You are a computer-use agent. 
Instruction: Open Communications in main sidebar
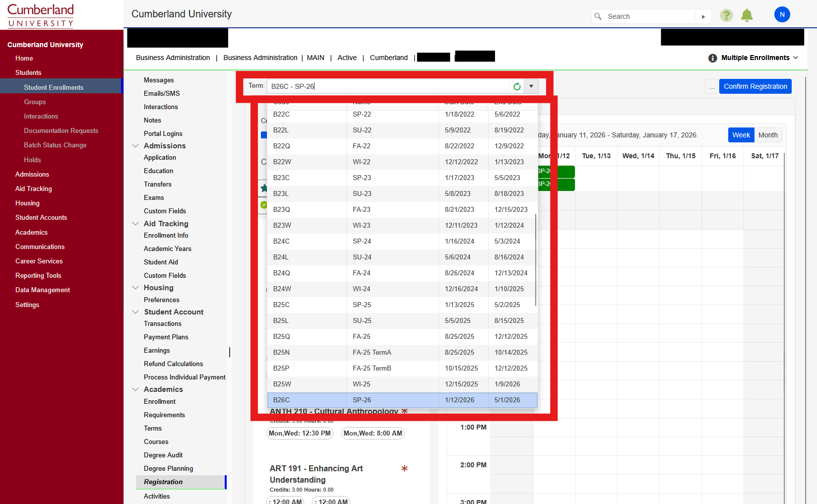tap(40, 247)
